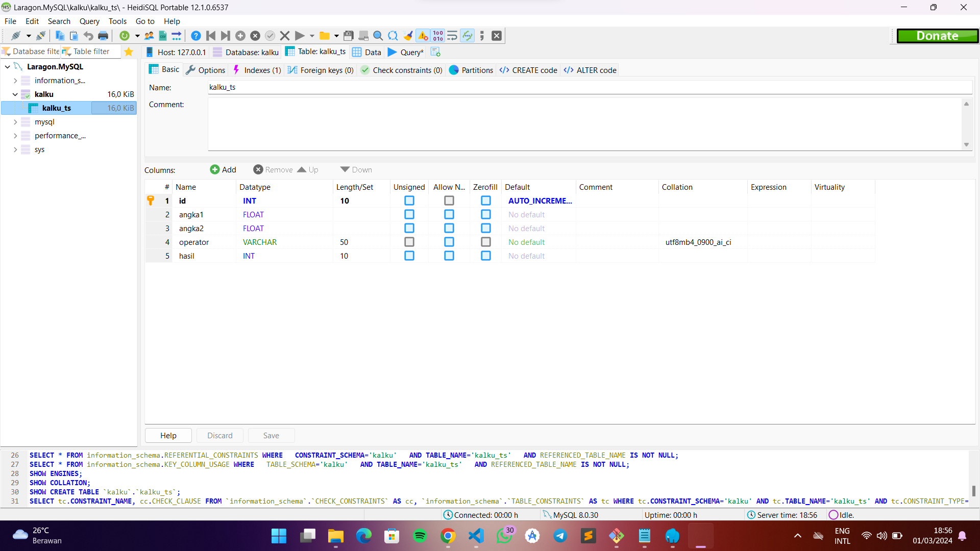The width and height of the screenshot is (980, 551).
Task: Switch to the CREATE code tab
Action: tap(529, 70)
